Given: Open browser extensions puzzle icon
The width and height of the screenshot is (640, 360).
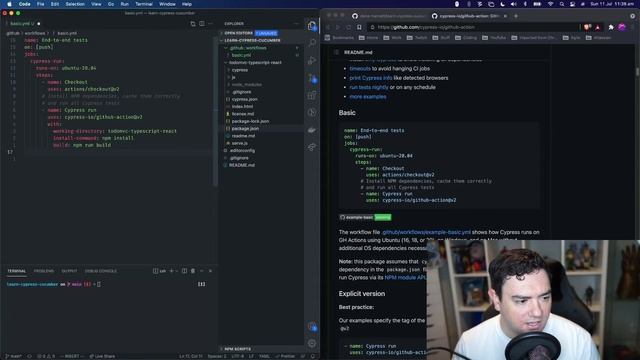Looking at the screenshot, I should pyautogui.click(x=611, y=27).
